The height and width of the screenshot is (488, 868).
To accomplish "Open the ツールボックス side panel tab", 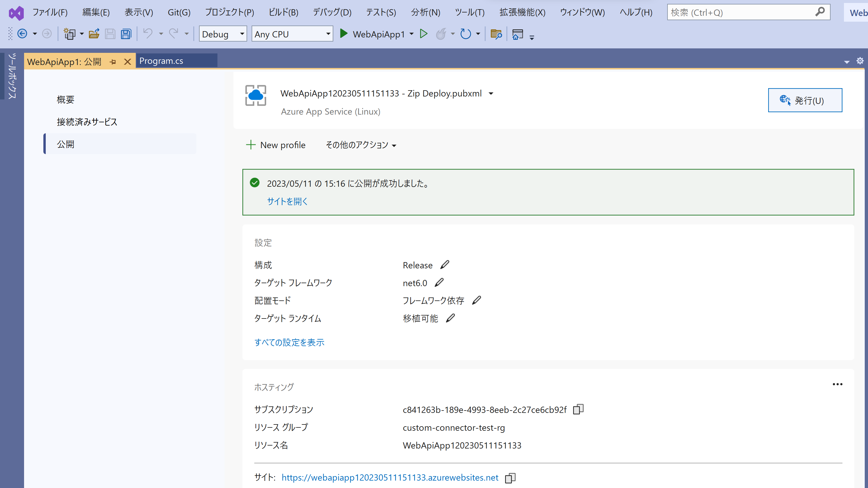I will pos(12,76).
